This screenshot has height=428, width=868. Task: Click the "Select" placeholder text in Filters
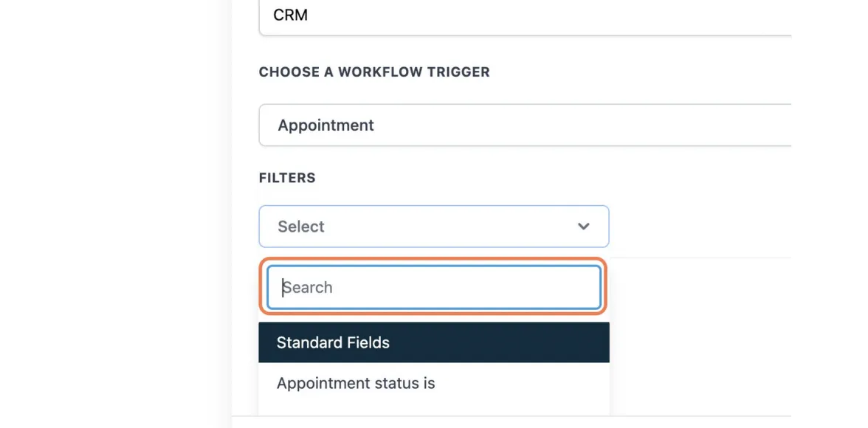point(301,227)
